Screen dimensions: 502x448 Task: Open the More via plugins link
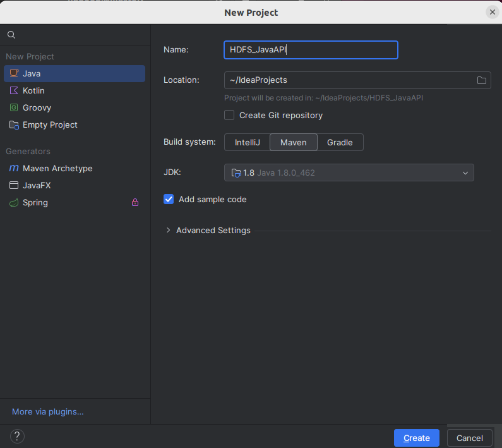click(48, 411)
